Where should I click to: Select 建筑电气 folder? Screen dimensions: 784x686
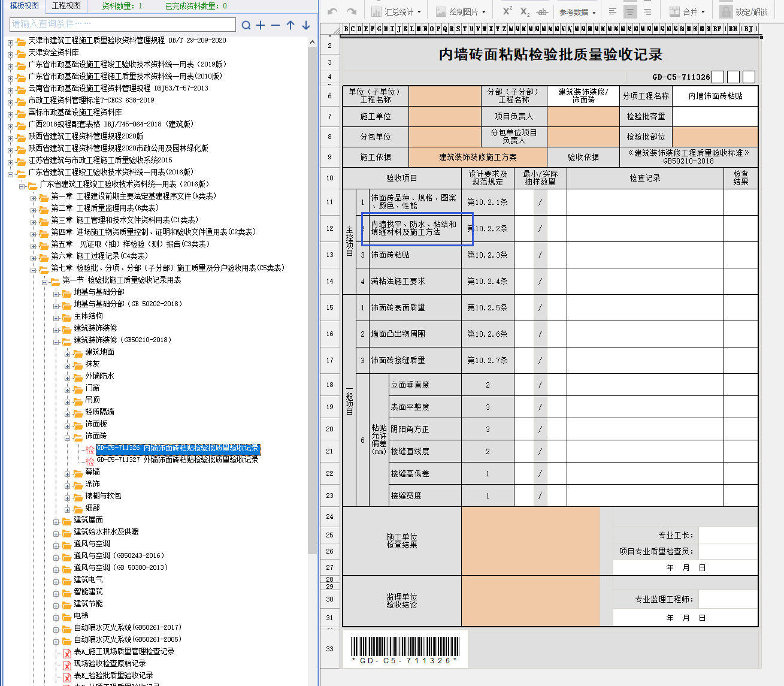tap(88, 580)
